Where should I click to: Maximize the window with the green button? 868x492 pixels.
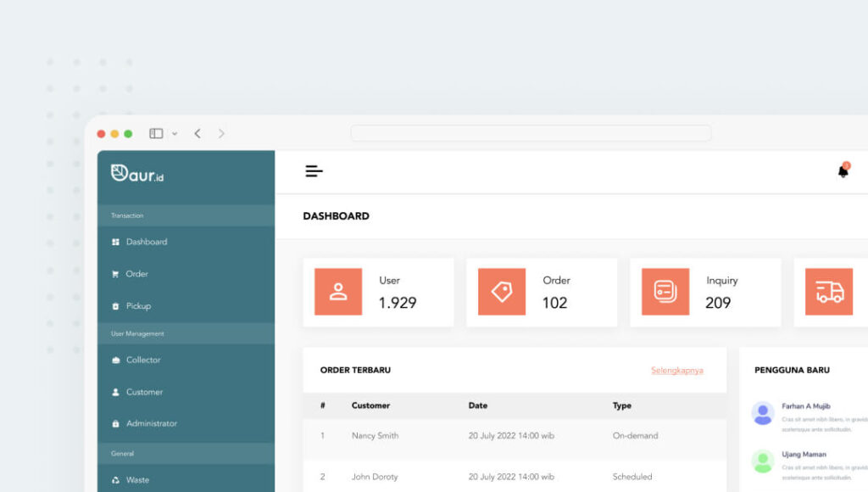pos(128,133)
